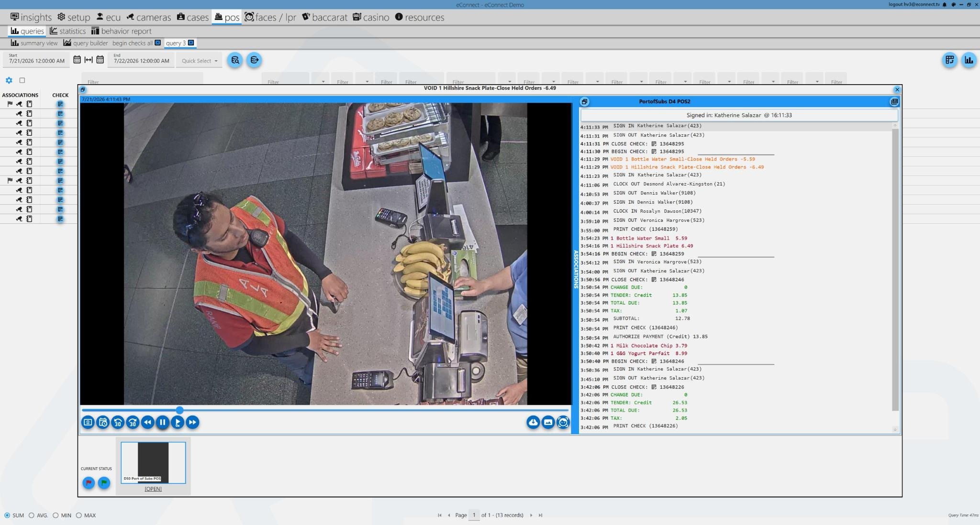Skip back 30 seconds in video

pyautogui.click(x=118, y=422)
